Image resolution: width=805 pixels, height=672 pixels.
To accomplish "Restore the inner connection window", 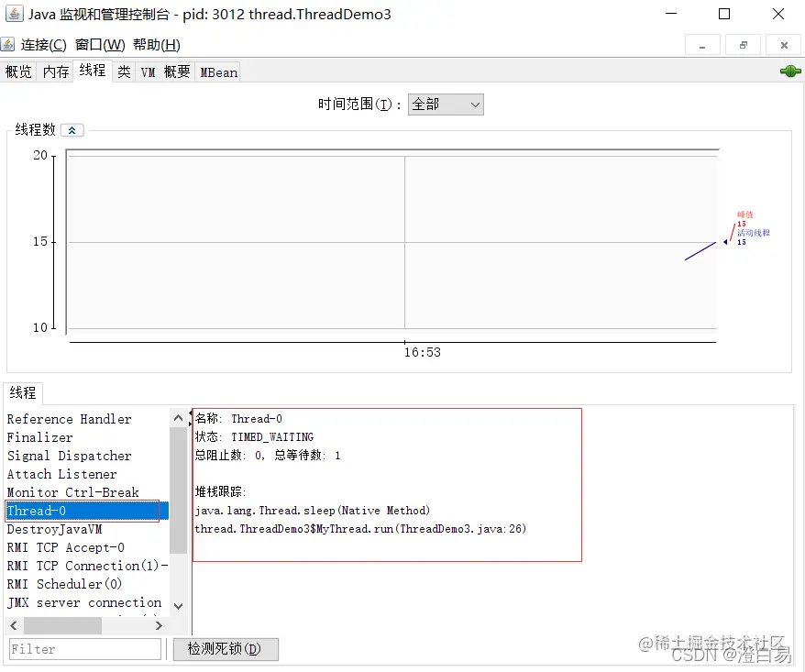I will pos(743,45).
